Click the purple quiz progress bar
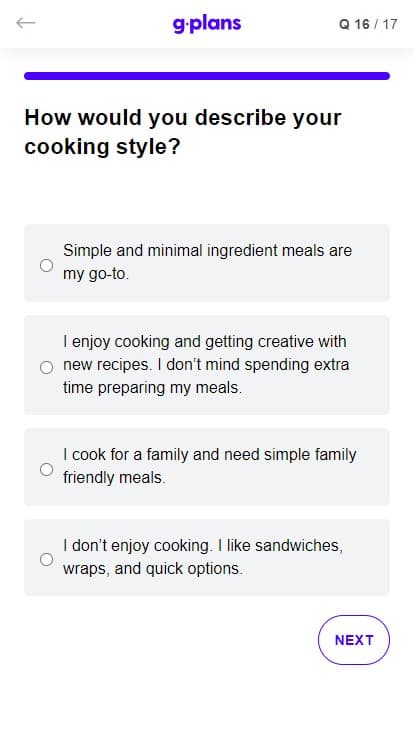 pos(207,76)
